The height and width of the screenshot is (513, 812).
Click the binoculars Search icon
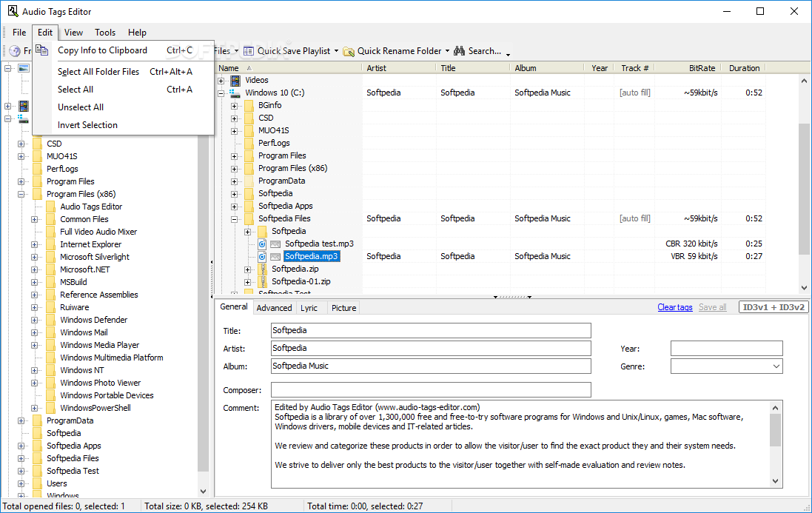(x=460, y=51)
